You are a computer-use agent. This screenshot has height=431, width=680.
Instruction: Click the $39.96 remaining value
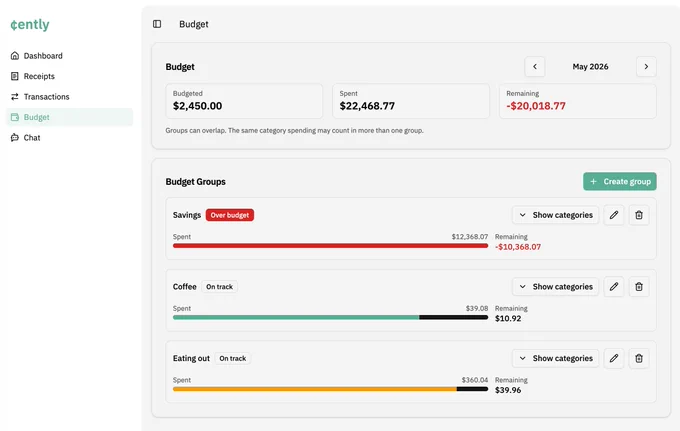pyautogui.click(x=508, y=390)
